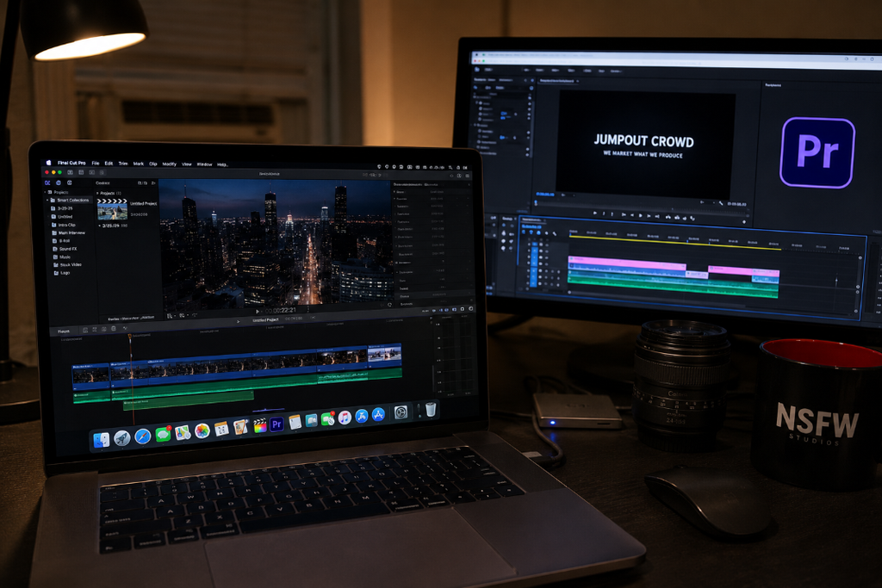Viewport: 882px width, 588px height.
Task: Click the Premiere Home icon in top bar
Action: [x=477, y=69]
